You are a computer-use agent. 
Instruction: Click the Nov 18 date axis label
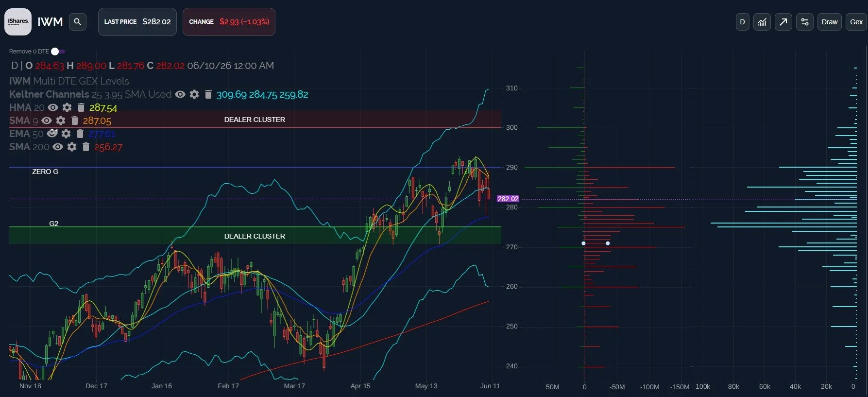click(x=30, y=386)
